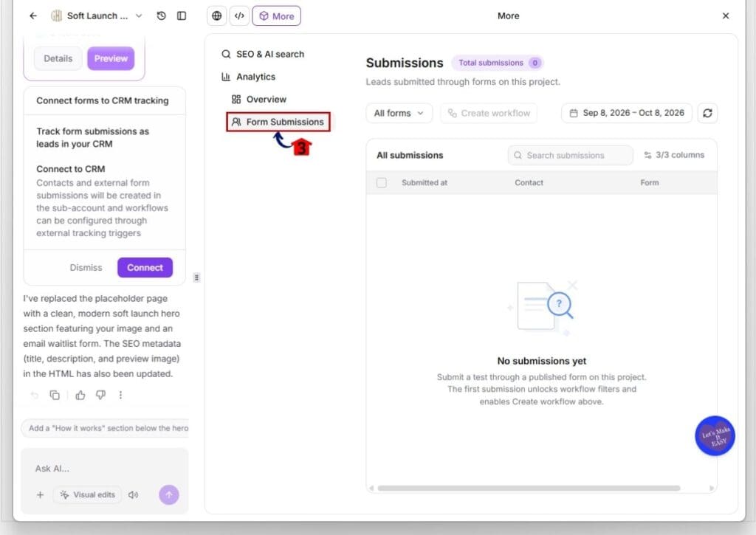The height and width of the screenshot is (535, 756).
Task: Switch to the Preview tab
Action: click(x=111, y=59)
